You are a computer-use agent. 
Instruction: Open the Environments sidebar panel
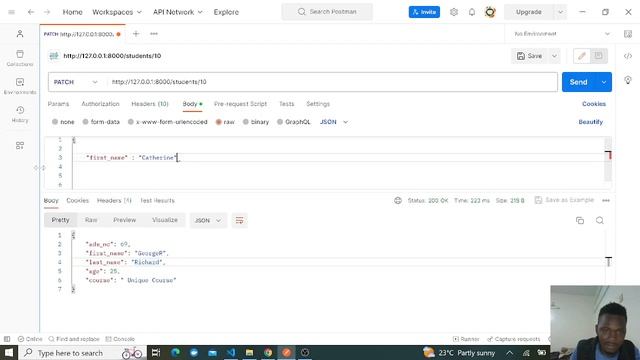pyautogui.click(x=20, y=86)
